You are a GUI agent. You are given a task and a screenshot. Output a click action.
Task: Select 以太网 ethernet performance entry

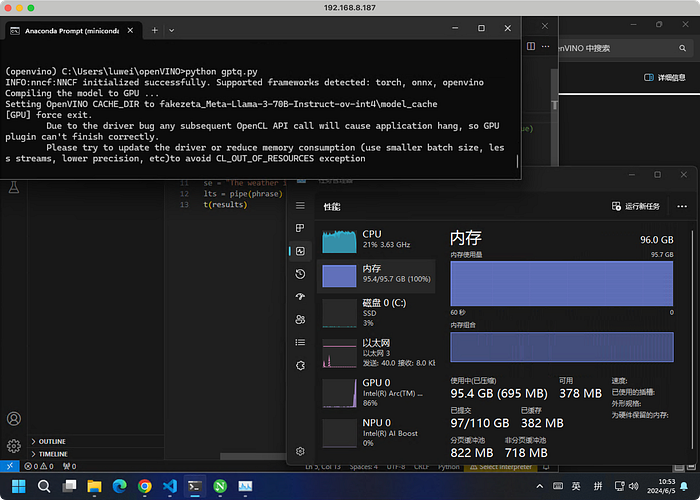coord(376,353)
